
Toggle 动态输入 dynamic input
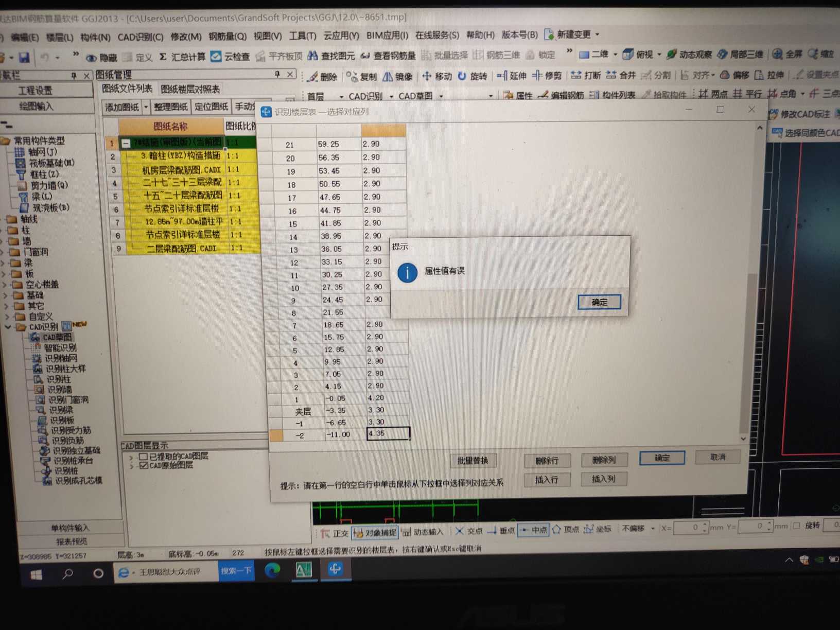[x=422, y=532]
